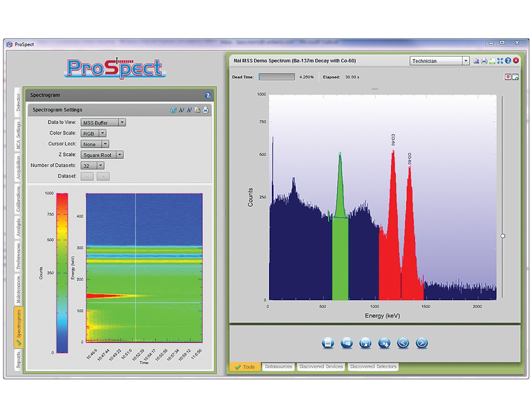
Task: Open the Discovered Devices tab
Action: (321, 367)
